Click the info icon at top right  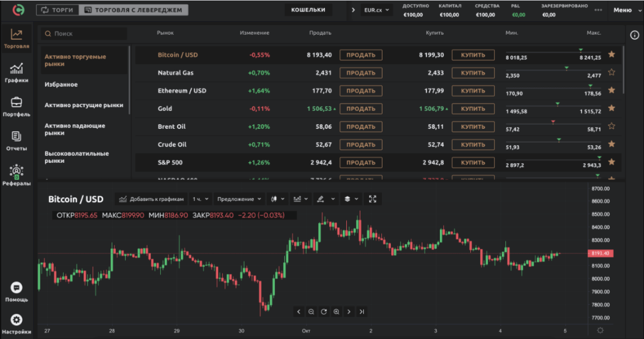click(635, 35)
